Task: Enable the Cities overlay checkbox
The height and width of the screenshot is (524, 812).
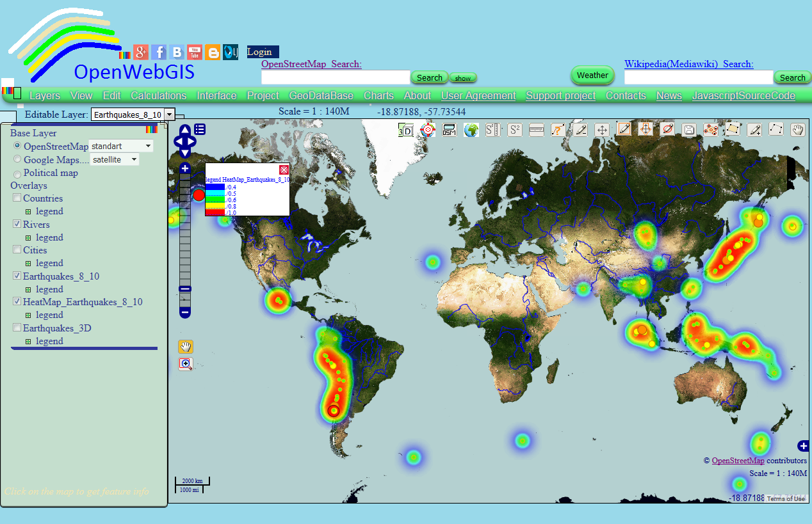Action: click(x=17, y=250)
